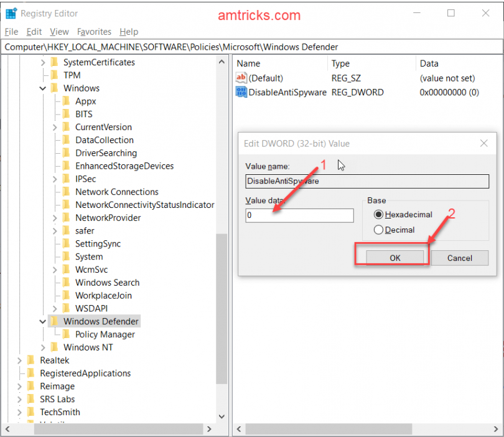Choose Hexadecimal in the Base group

click(380, 214)
